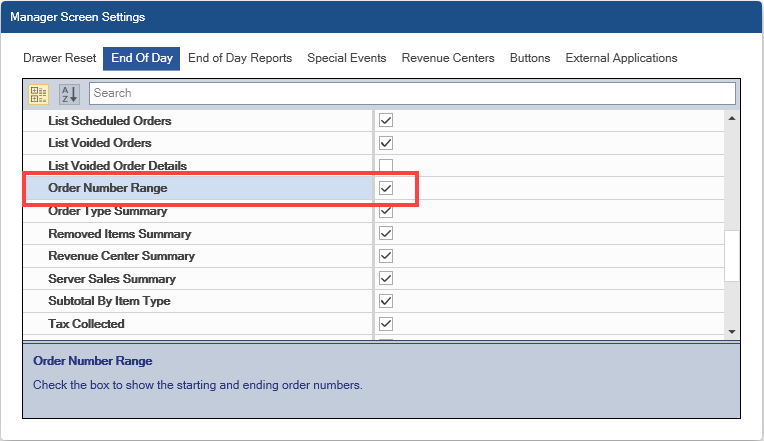The height and width of the screenshot is (441, 764).
Task: Open the Buttons tab
Action: pos(530,58)
